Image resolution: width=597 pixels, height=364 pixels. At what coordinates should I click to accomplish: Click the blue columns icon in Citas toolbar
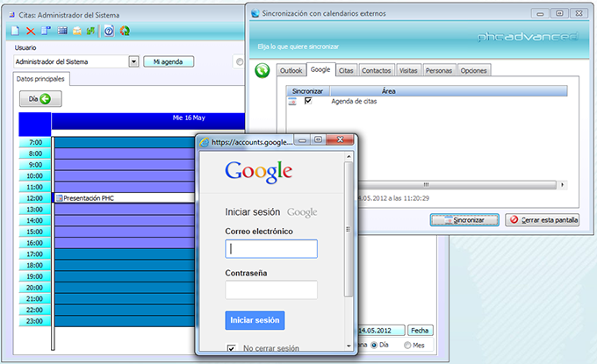click(46, 31)
